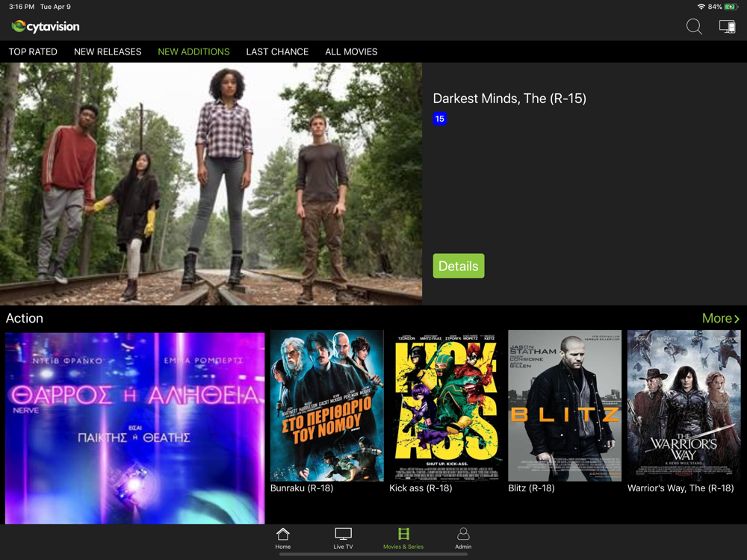
Task: Click the Blitz (R-18) title text
Action: coord(531,488)
